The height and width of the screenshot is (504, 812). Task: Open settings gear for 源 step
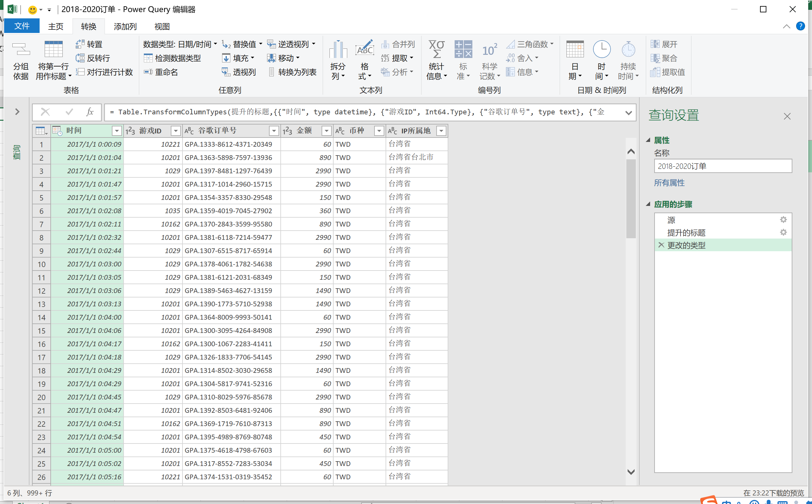pyautogui.click(x=783, y=219)
